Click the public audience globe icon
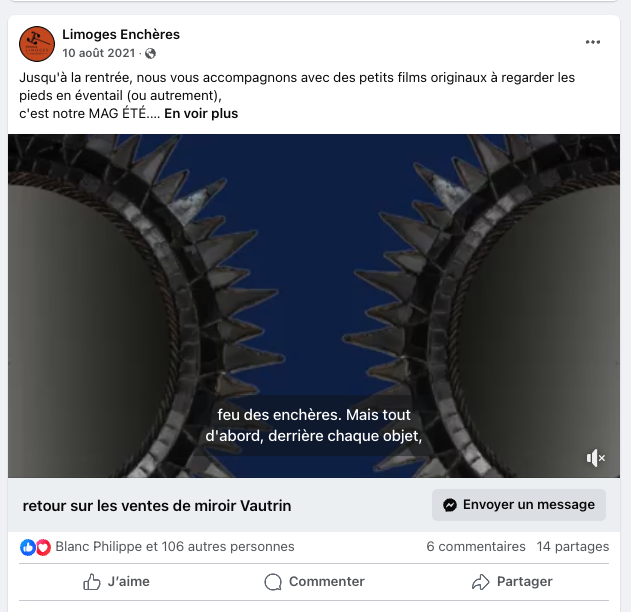The height and width of the screenshot is (612, 631). [x=150, y=53]
